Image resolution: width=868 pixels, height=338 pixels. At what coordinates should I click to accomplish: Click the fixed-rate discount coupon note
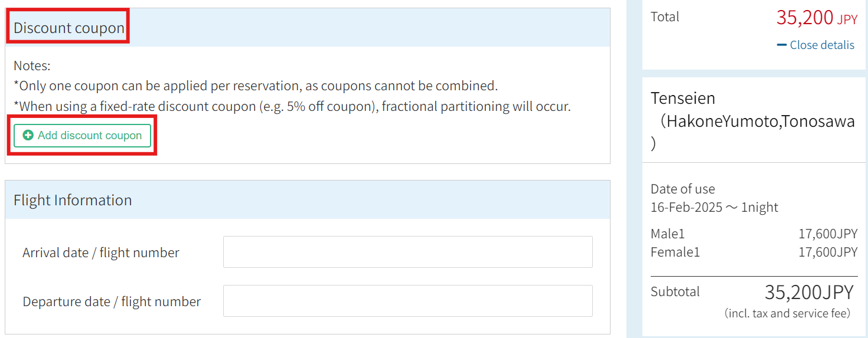292,107
